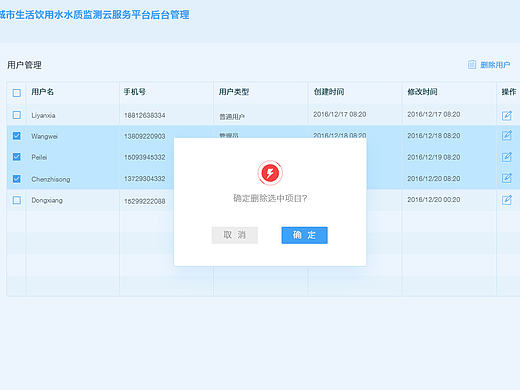520x390 pixels.
Task: Click the phone number 13729304332
Action: tap(145, 179)
